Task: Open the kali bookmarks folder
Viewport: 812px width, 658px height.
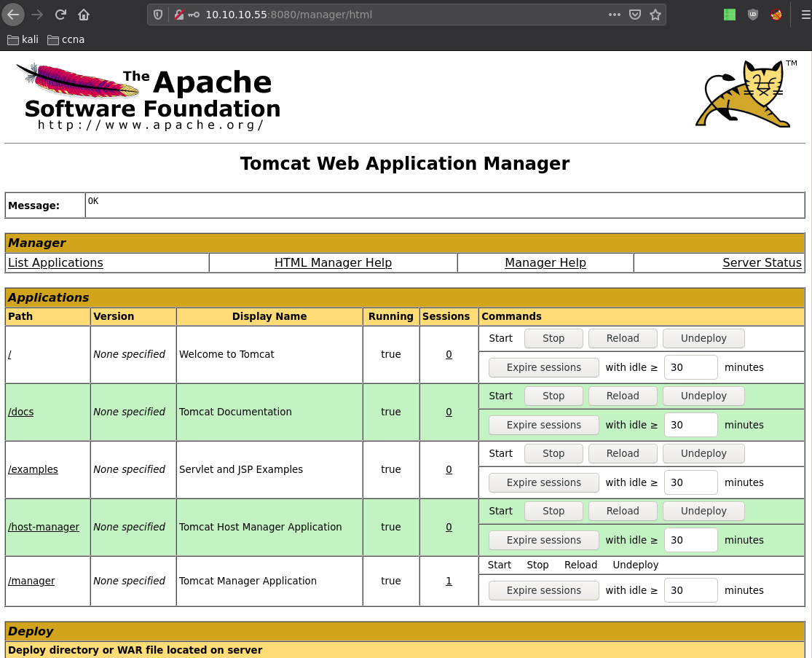Action: 23,39
